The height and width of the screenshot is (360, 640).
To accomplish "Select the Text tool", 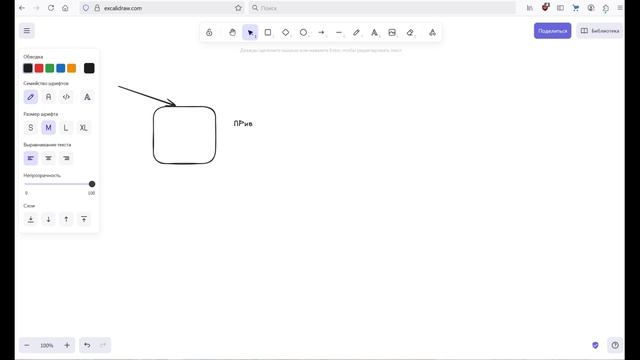I will point(374,32).
